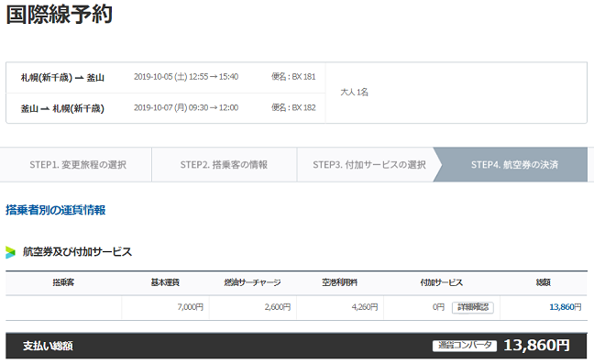Click flight number 便名: BX 182
Image resolution: width=594 pixels, height=364 pixels.
pyautogui.click(x=293, y=107)
